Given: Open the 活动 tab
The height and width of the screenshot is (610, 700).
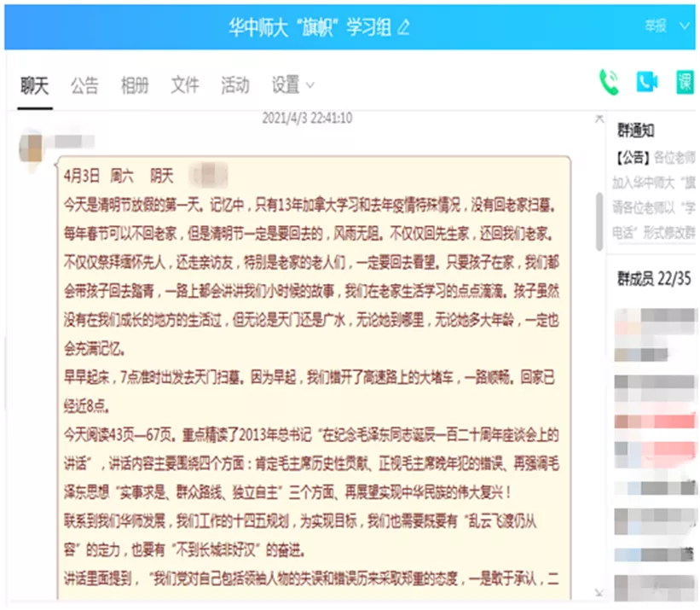Looking at the screenshot, I should point(235,85).
